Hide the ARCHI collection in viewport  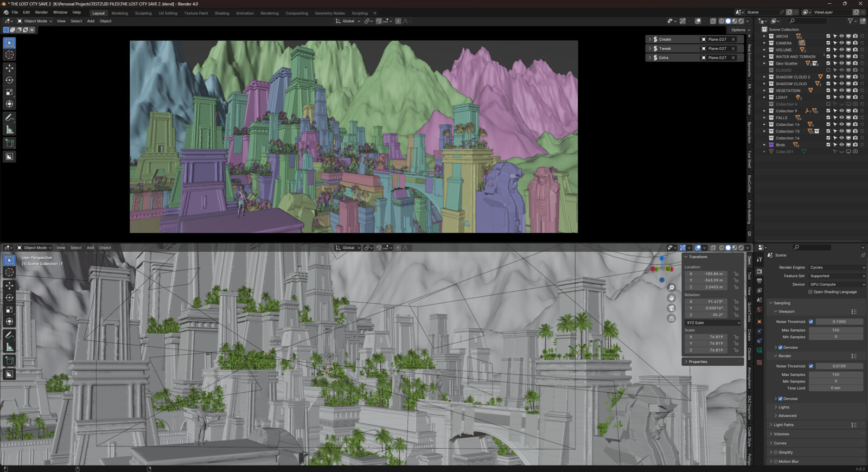(x=841, y=36)
